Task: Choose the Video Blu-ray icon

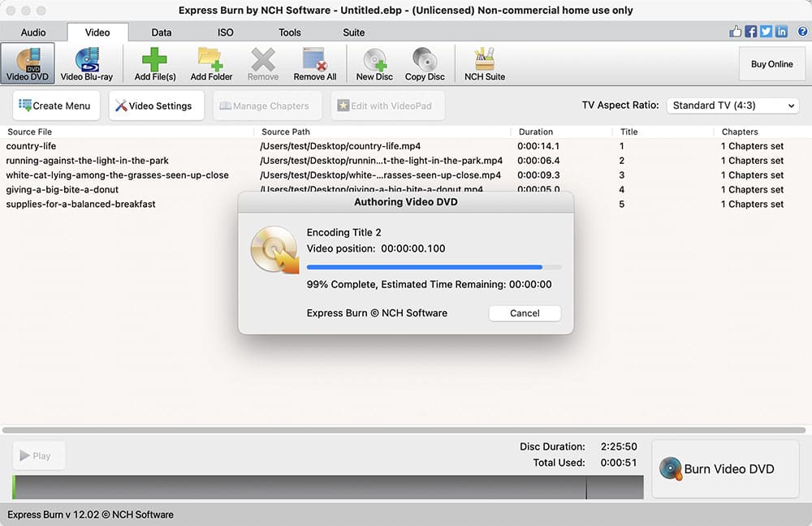Action: (x=87, y=63)
